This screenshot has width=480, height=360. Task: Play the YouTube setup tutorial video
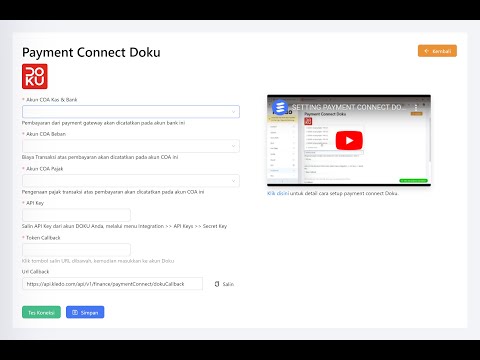point(349,141)
